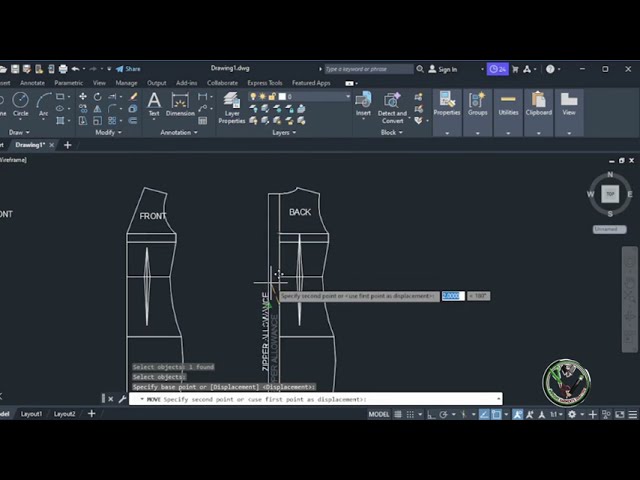The height and width of the screenshot is (480, 640).
Task: Click the Plot printer icon
Action: (63, 69)
